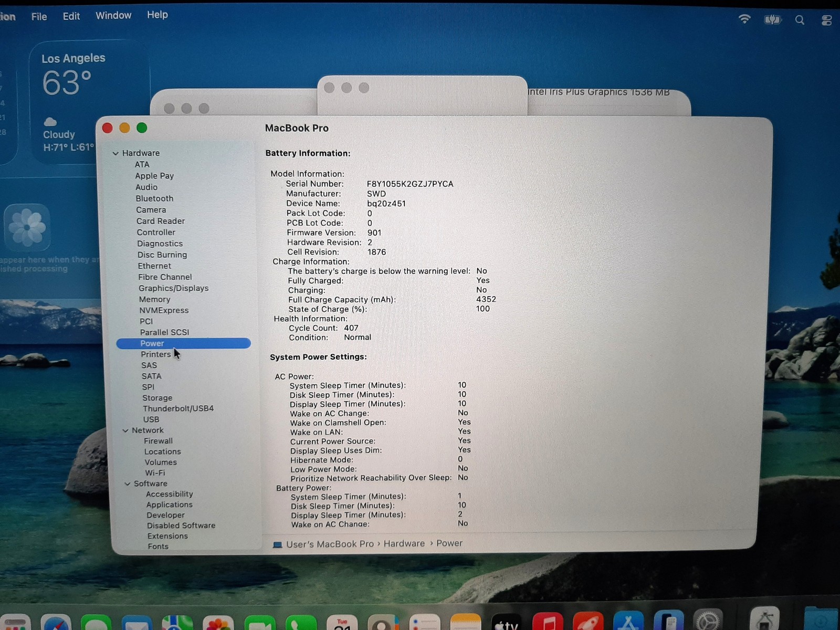Screen dimensions: 840x630
Task: Select Thunderbolt/USB4 in the sidebar
Action: 178,408
